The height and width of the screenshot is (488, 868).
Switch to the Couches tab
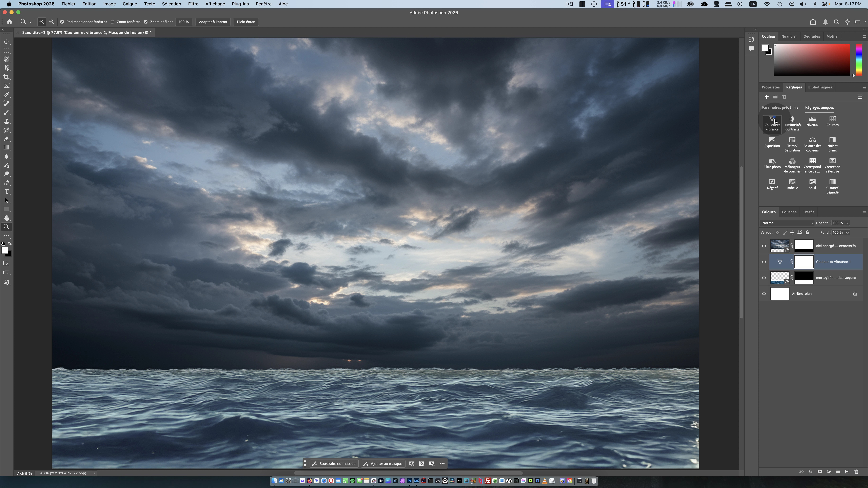click(789, 212)
